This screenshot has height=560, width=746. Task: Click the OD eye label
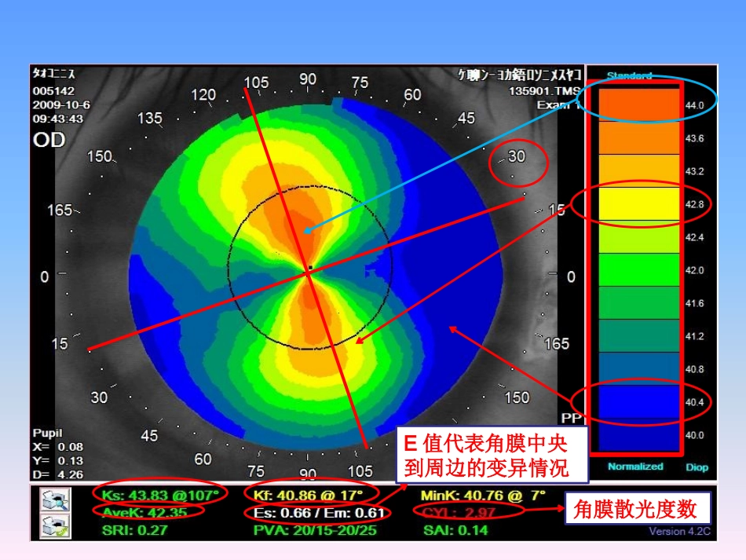coord(49,141)
